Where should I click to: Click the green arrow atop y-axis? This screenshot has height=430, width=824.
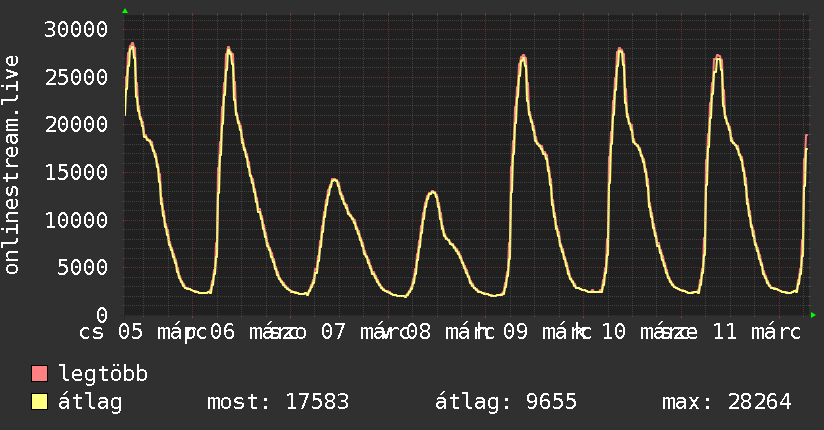click(125, 11)
